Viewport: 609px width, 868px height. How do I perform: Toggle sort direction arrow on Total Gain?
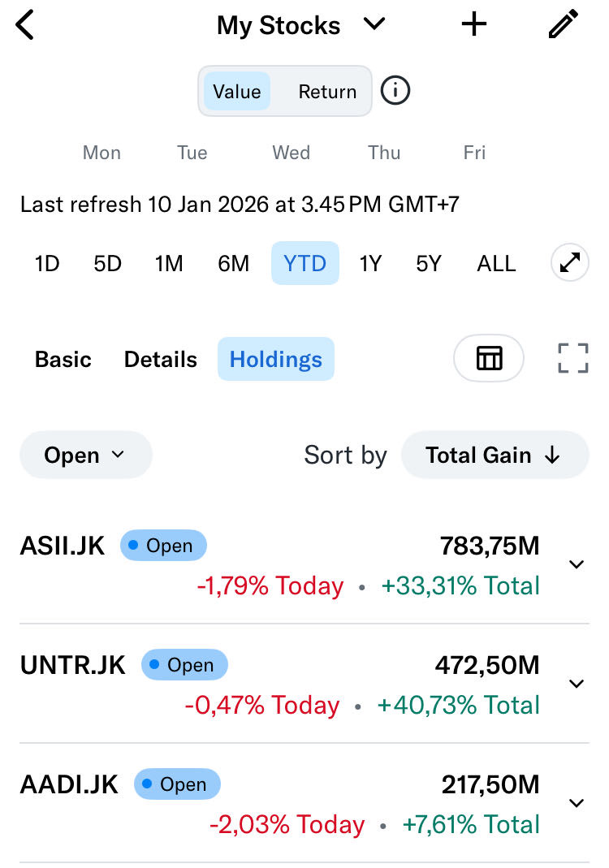[x=553, y=456]
